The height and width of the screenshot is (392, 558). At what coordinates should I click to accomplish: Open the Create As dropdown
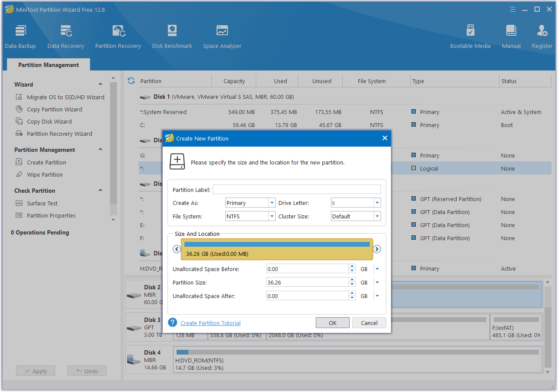272,203
